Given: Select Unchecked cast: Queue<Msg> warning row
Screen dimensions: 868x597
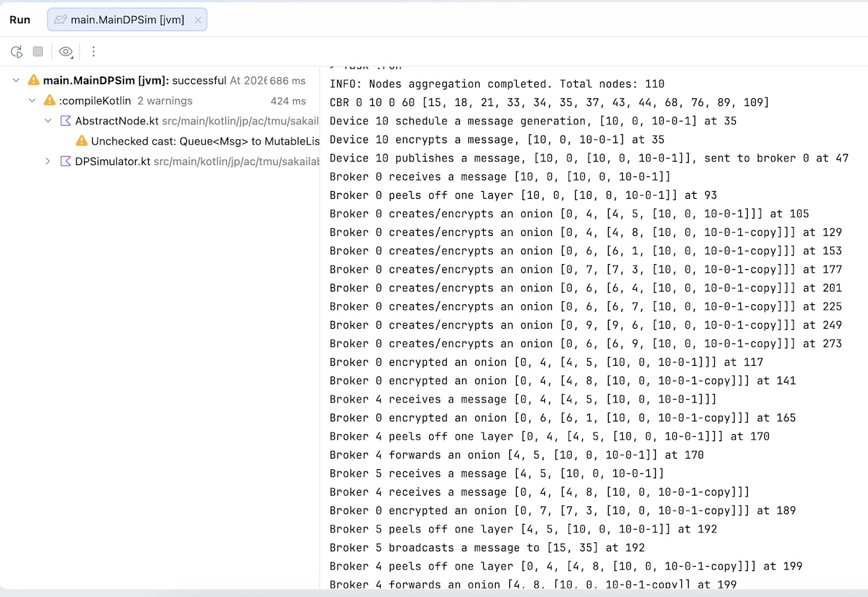Looking at the screenshot, I should point(159,141).
